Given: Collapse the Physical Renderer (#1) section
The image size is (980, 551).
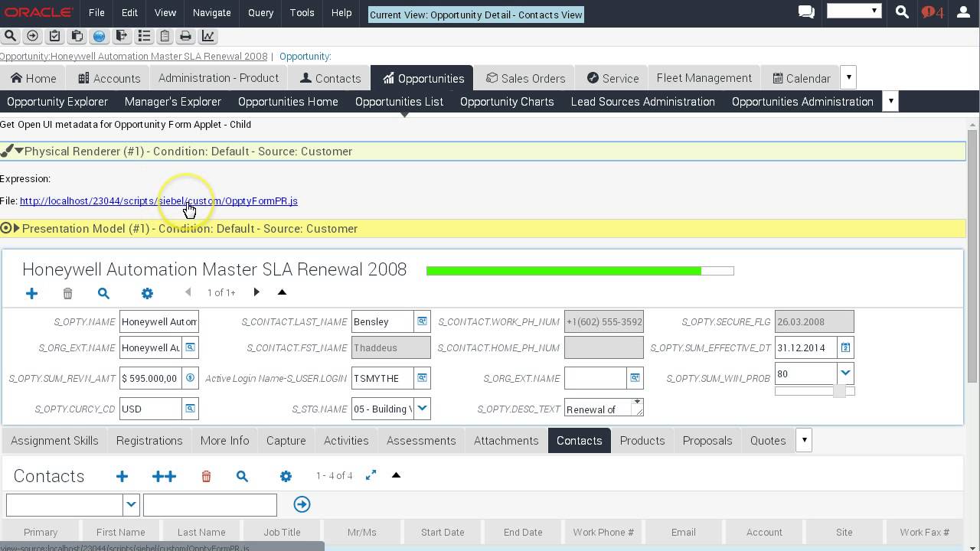Looking at the screenshot, I should (19, 151).
